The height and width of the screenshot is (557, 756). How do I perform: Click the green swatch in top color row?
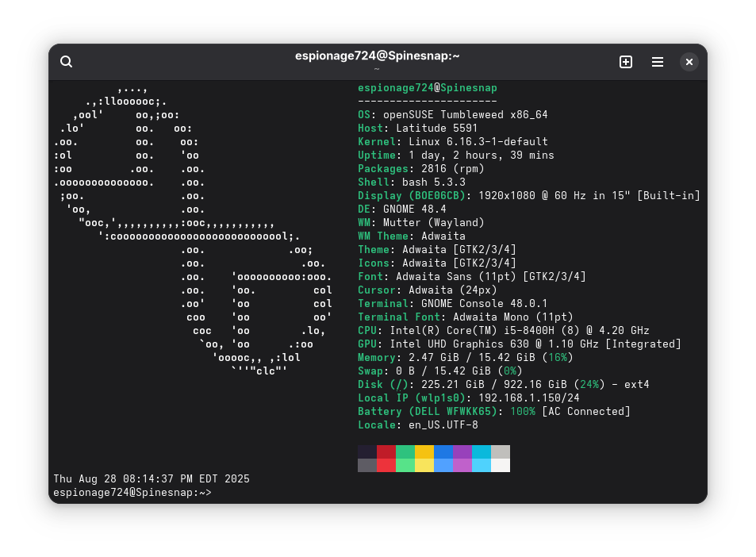(405, 451)
